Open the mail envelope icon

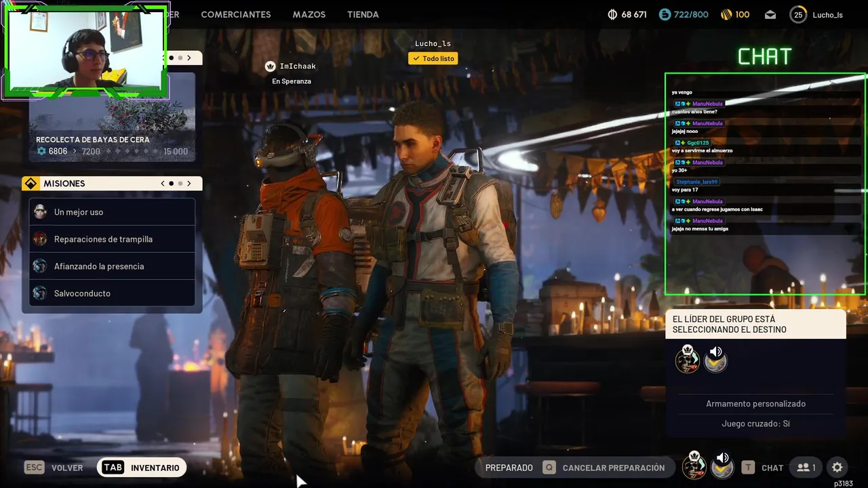coord(770,14)
